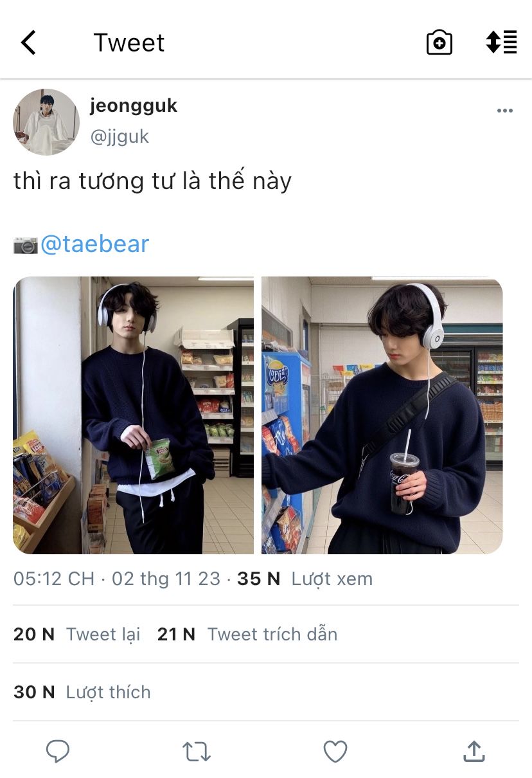Screen dimensions: 532x778
Task: Tap the back arrow icon
Action: click(28, 42)
